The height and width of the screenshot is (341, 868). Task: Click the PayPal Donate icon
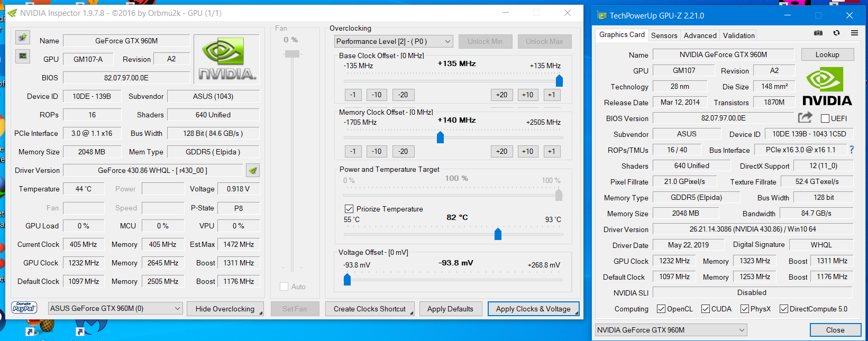pos(24,308)
